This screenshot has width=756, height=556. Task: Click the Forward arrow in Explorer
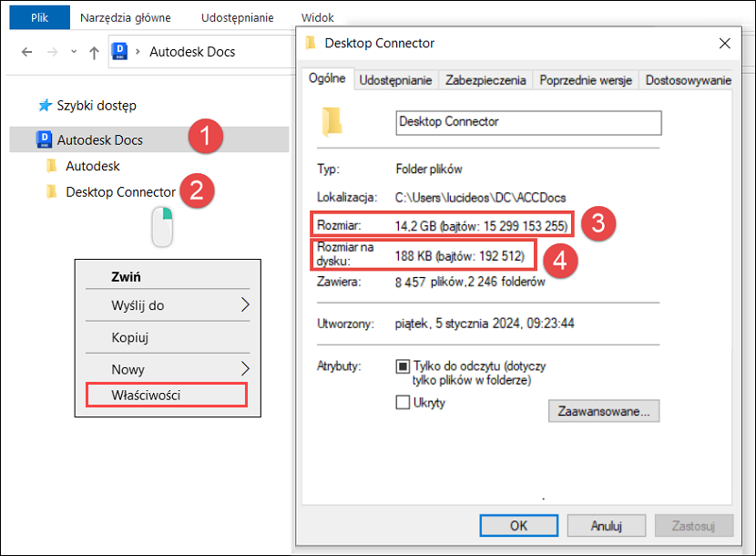tap(53, 52)
